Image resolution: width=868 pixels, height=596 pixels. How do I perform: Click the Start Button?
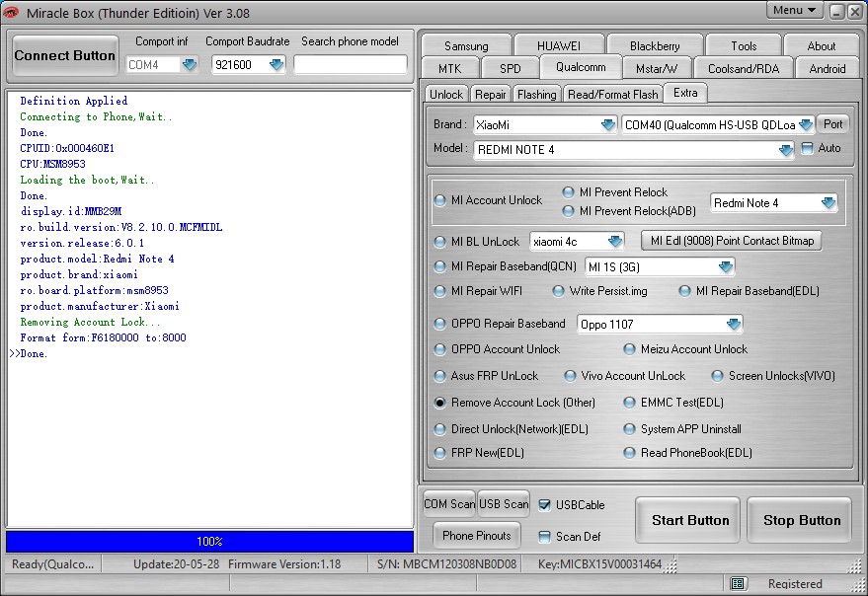[688, 520]
